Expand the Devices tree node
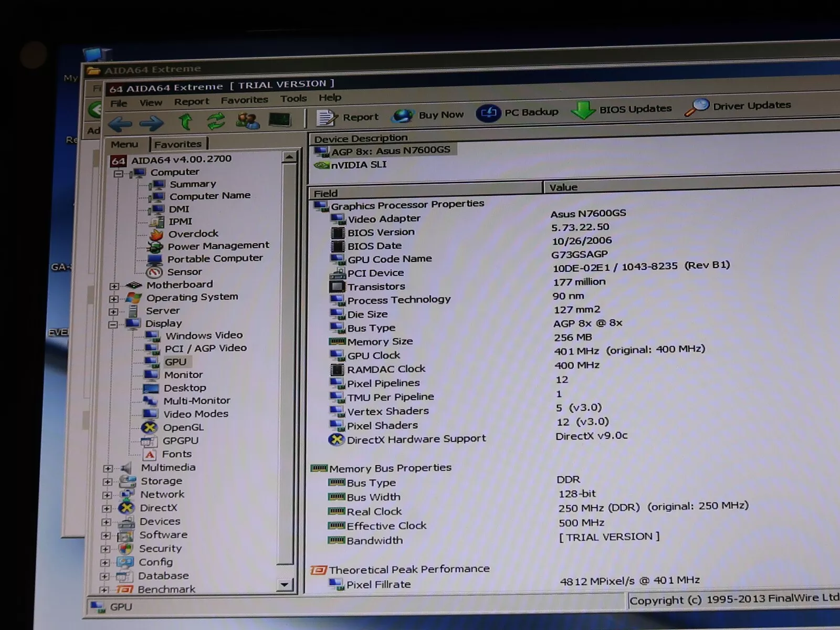Viewport: 840px width, 630px height. pos(106,522)
